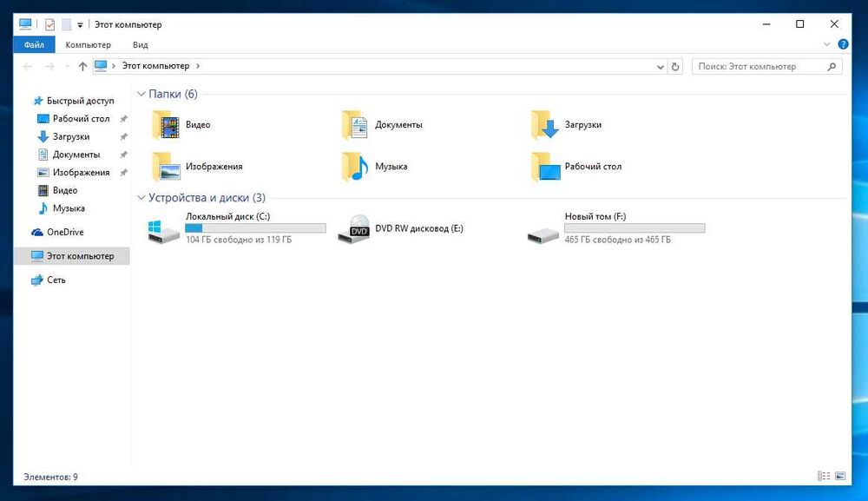Viewport: 868px width, 501px height.
Task: Select the Локальный диск (C:) drive icon
Action: tap(163, 230)
